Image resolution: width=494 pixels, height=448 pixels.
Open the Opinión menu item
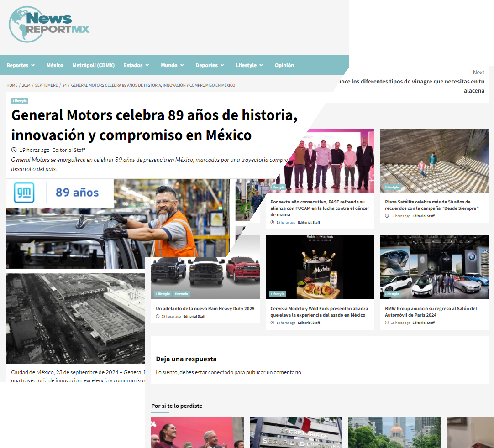click(284, 65)
